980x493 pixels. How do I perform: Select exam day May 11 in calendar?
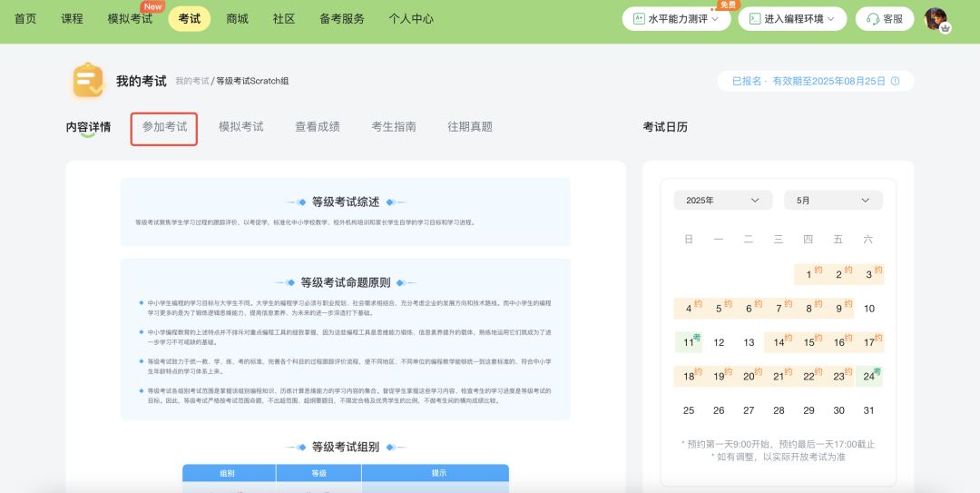click(x=689, y=342)
